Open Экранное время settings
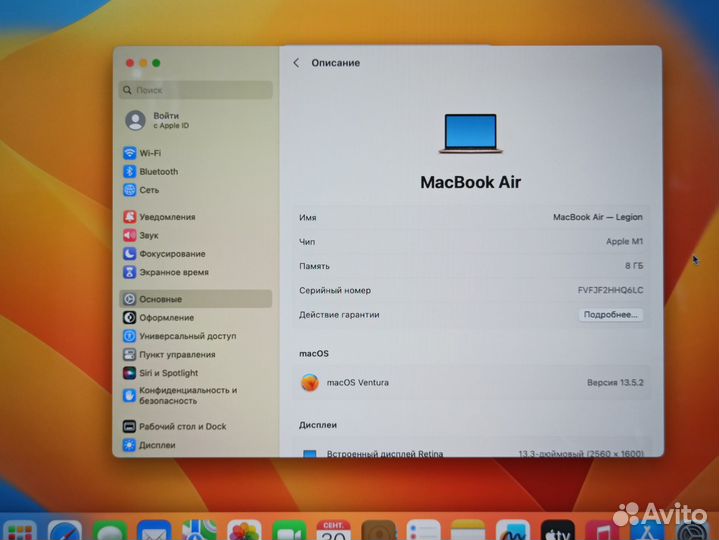 pos(166,272)
